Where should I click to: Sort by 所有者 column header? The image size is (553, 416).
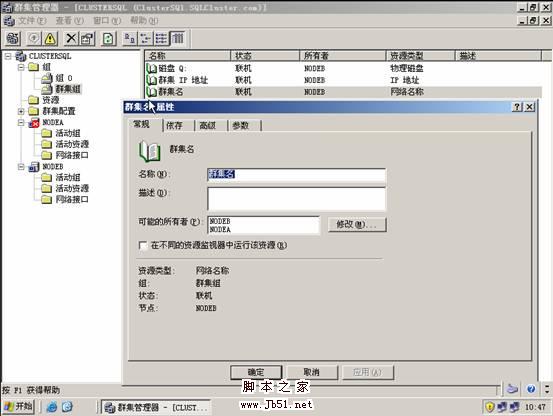[343, 56]
